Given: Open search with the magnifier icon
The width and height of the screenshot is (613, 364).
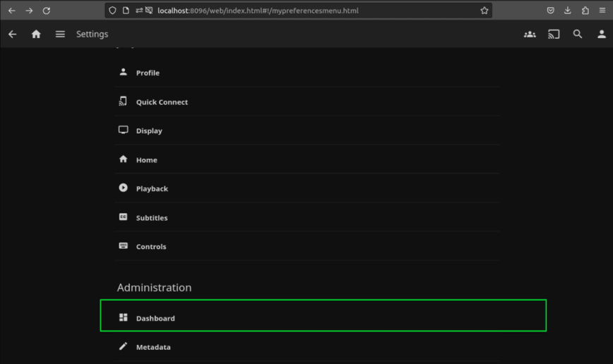Looking at the screenshot, I should [578, 35].
